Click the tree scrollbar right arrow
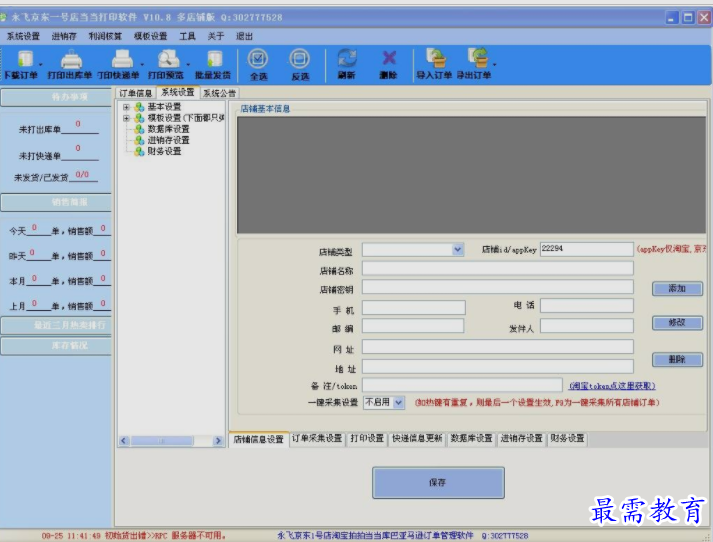713x542 pixels. pyautogui.click(x=218, y=441)
